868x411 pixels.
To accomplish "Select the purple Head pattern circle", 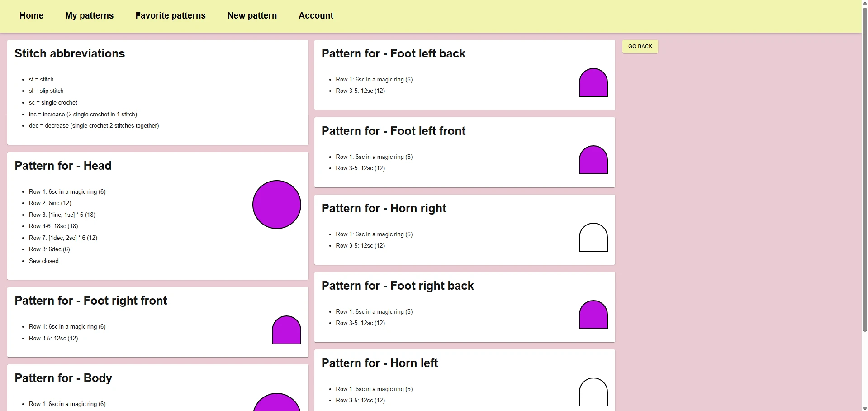I will pyautogui.click(x=276, y=205).
